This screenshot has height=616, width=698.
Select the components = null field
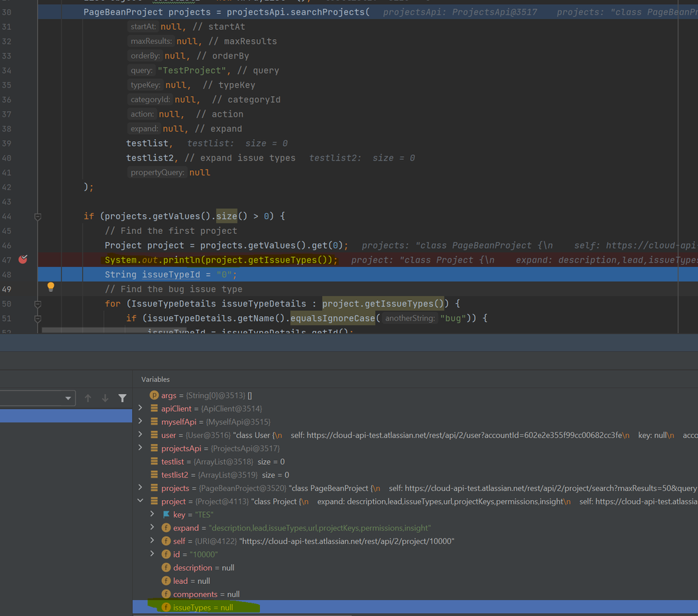(x=415, y=594)
